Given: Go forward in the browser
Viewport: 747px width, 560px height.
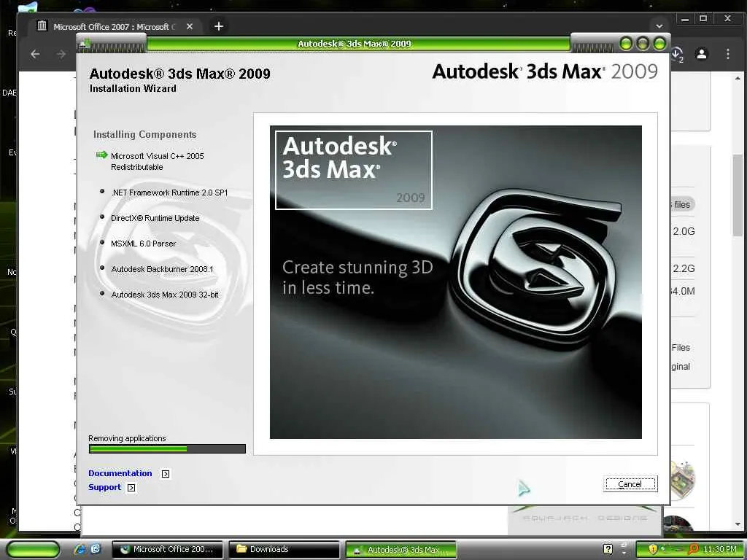Looking at the screenshot, I should (x=61, y=54).
